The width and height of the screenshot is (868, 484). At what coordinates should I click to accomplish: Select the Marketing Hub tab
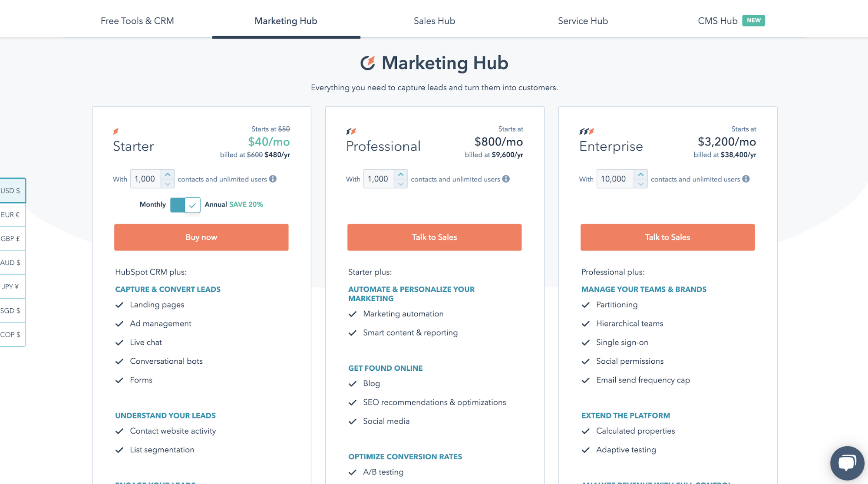tap(286, 21)
